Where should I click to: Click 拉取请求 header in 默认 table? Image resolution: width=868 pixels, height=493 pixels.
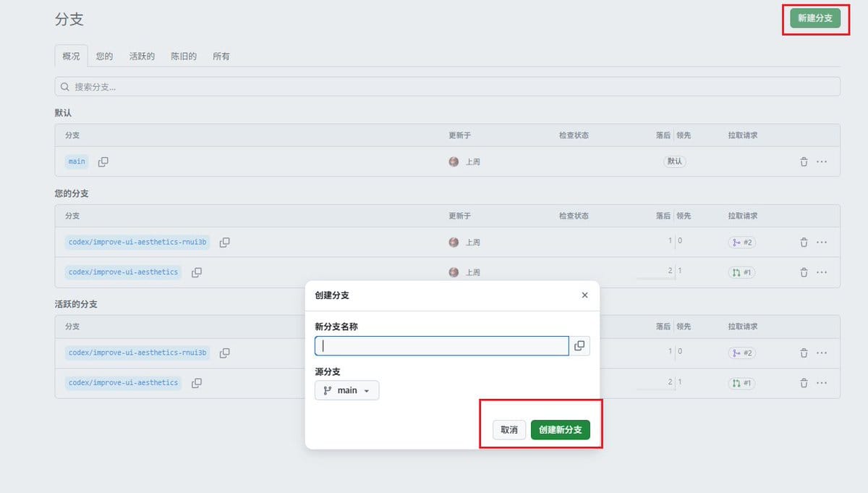(x=743, y=135)
